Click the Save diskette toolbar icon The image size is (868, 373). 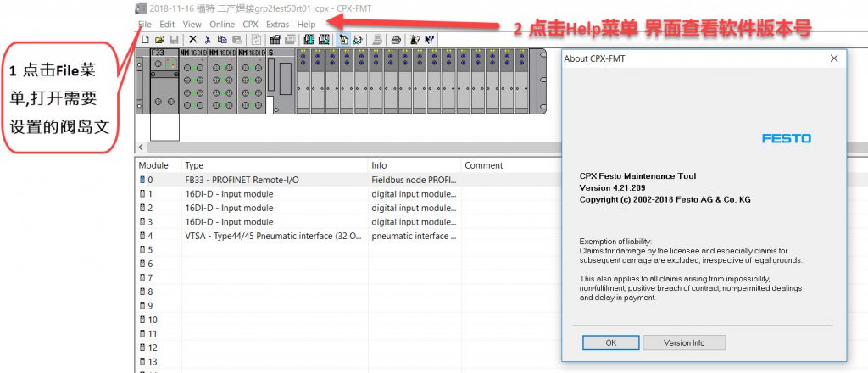(x=174, y=39)
